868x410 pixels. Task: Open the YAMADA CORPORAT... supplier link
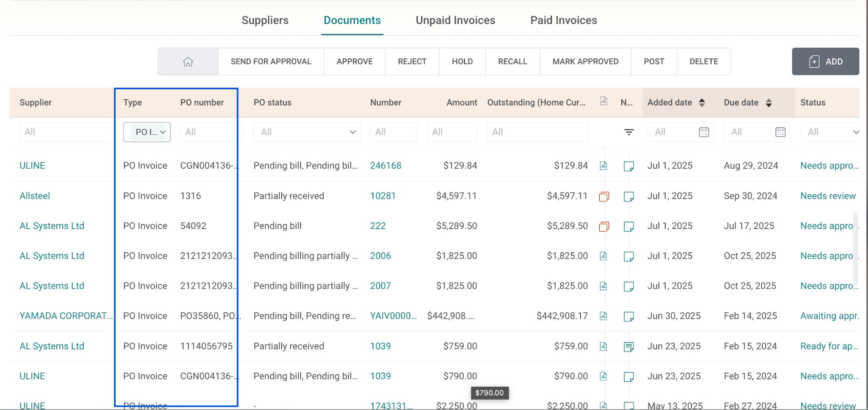[66, 316]
